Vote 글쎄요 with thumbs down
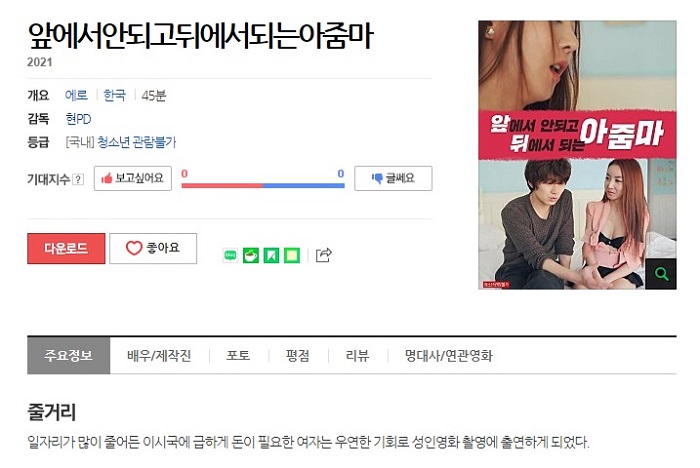700x468 pixels. tap(393, 179)
